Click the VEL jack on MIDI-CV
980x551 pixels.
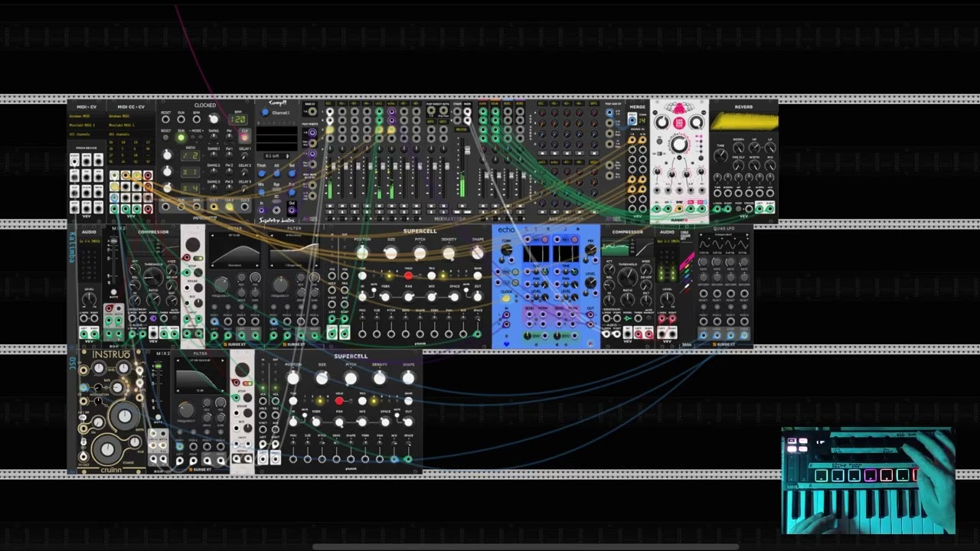coord(98,161)
